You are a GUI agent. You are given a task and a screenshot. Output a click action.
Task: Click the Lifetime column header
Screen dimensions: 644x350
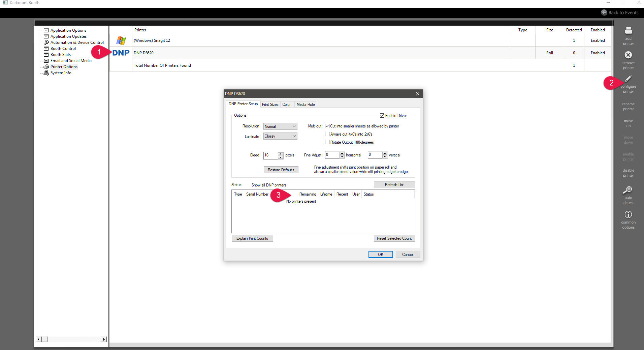[x=326, y=194]
